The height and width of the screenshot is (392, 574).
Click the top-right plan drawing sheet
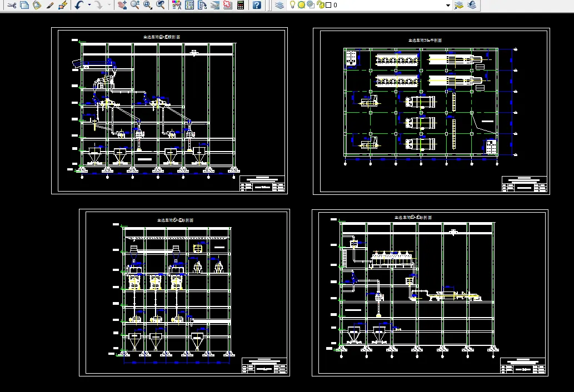pos(431,111)
